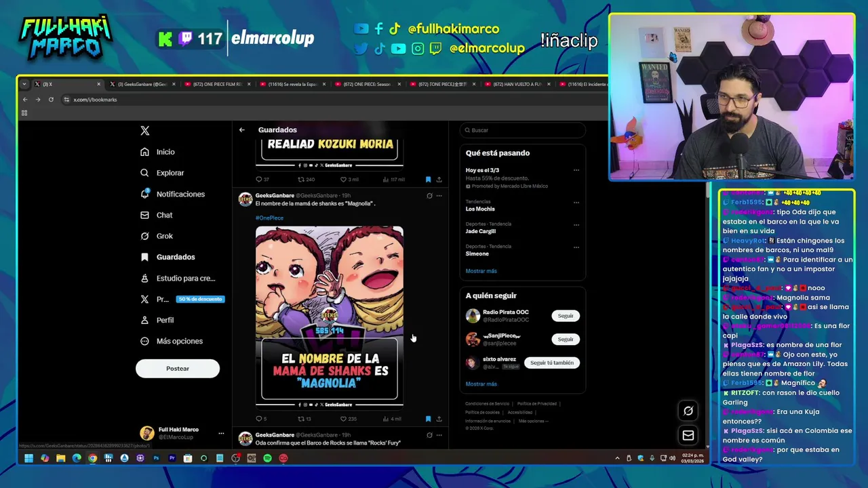This screenshot has height=488, width=868.
Task: Open Estudio para creadores
Action: point(178,278)
